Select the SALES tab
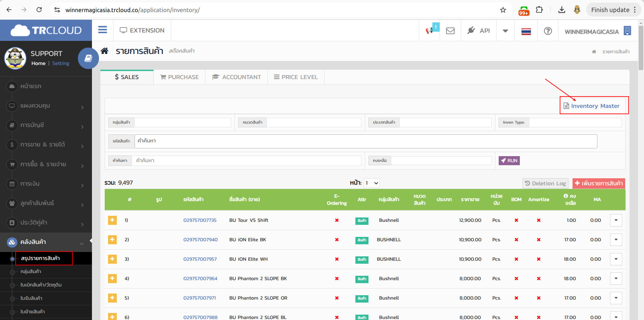 (127, 77)
